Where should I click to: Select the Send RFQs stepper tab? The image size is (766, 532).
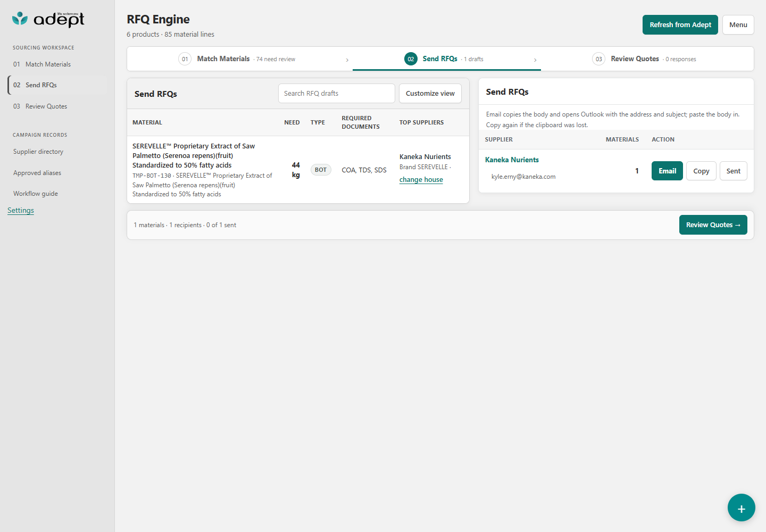(447, 59)
